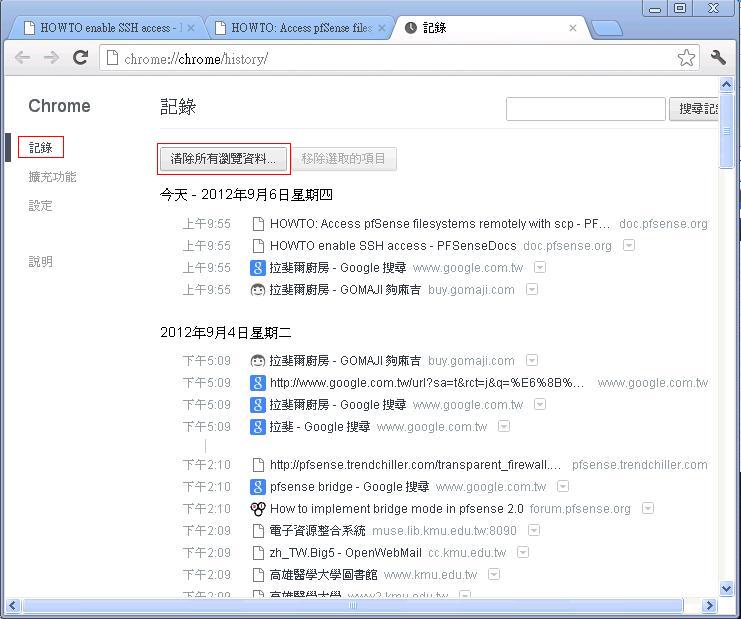Expand dropdown for zh_TW.Big5 - OpenWebMail entry
Viewport: 741px width, 619px height.
[x=523, y=552]
